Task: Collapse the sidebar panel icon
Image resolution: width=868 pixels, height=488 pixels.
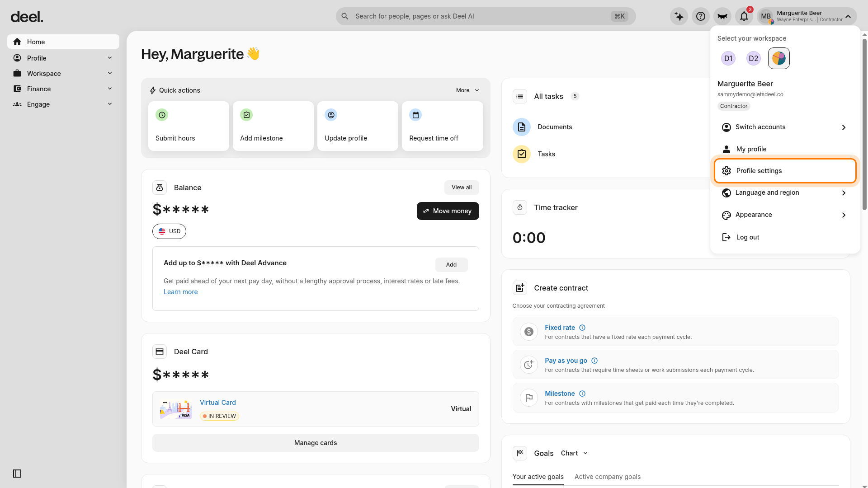Action: pyautogui.click(x=17, y=474)
